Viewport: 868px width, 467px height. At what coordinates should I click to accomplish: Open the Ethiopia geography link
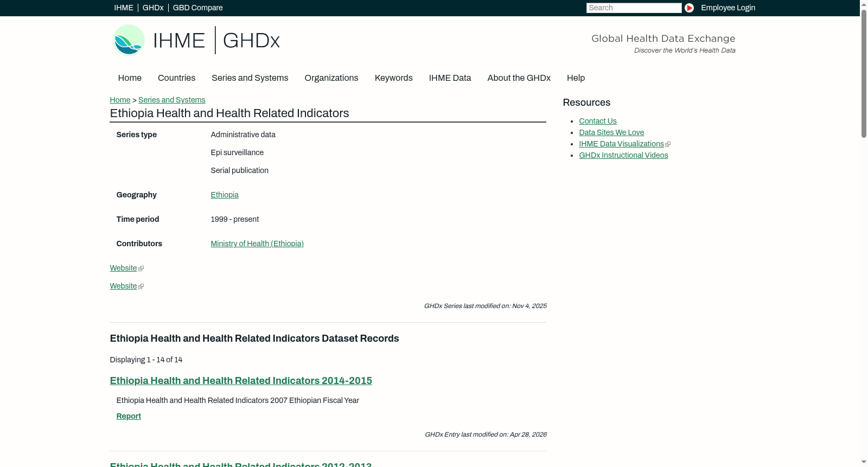[225, 195]
